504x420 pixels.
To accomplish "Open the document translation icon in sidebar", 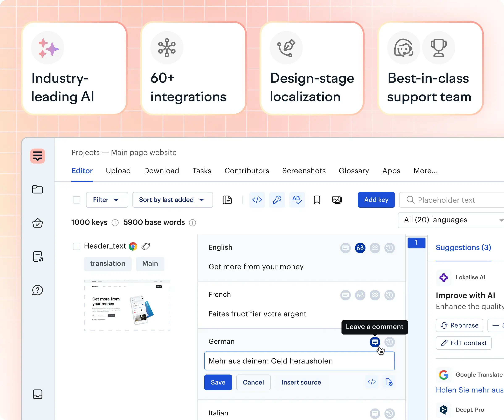I will 38,257.
